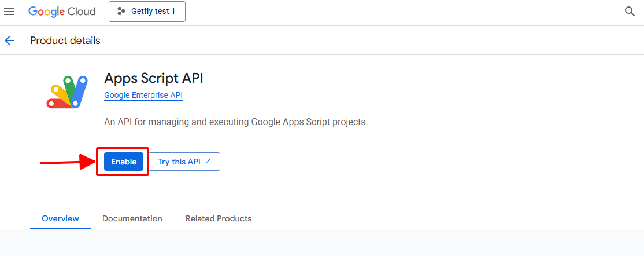Go back using the left arrow
The width and height of the screenshot is (644, 256).
pos(9,41)
